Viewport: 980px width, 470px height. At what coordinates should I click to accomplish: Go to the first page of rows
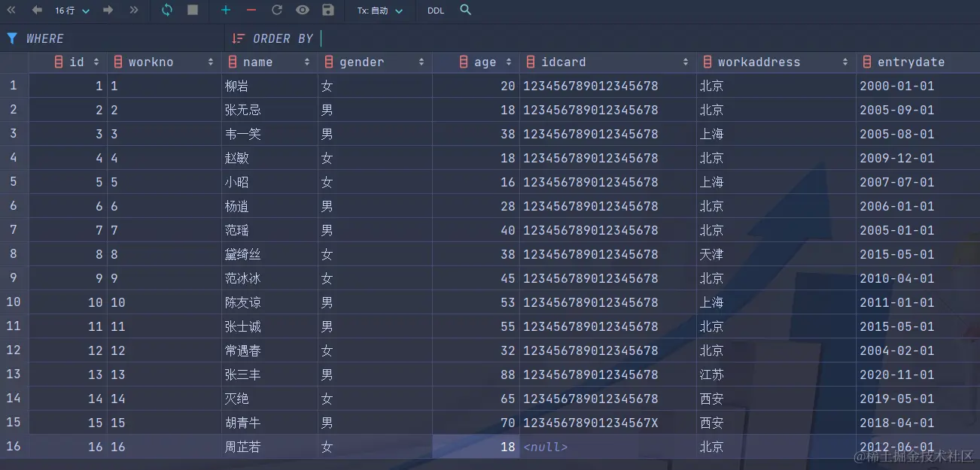pos(11,11)
